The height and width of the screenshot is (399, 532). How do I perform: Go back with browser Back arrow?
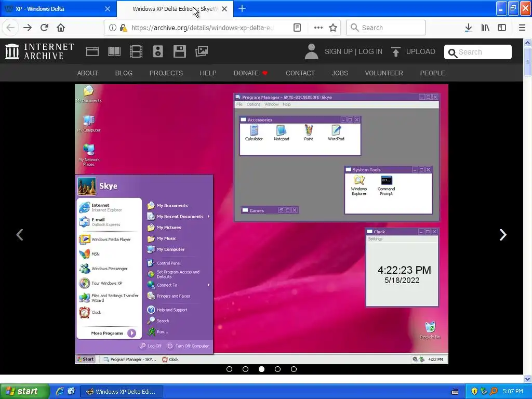[10, 28]
